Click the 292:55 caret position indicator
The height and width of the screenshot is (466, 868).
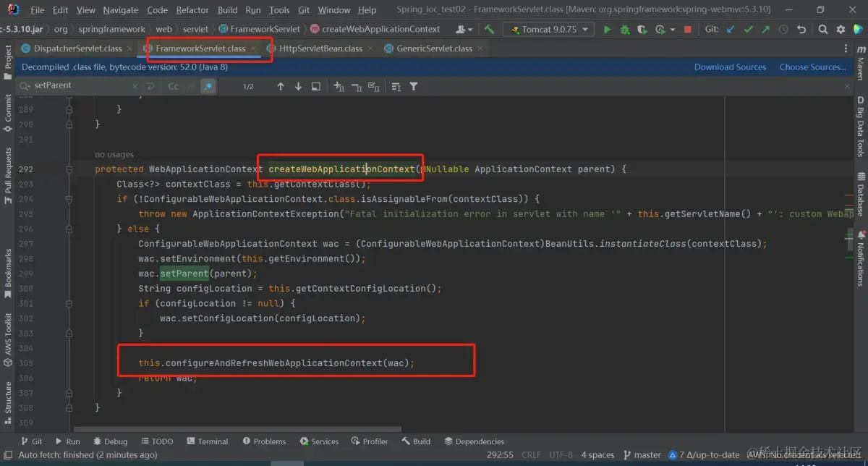(x=499, y=455)
